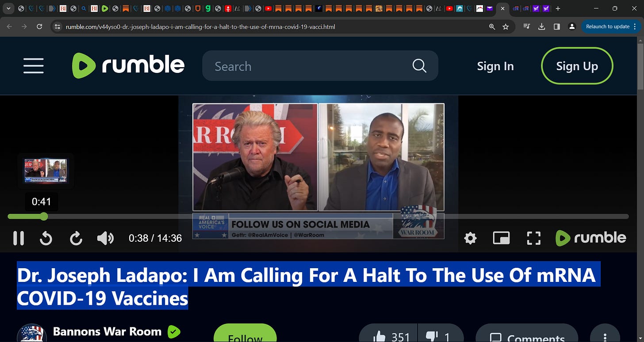Click the Sign Up button
644x342 pixels.
coord(577,66)
